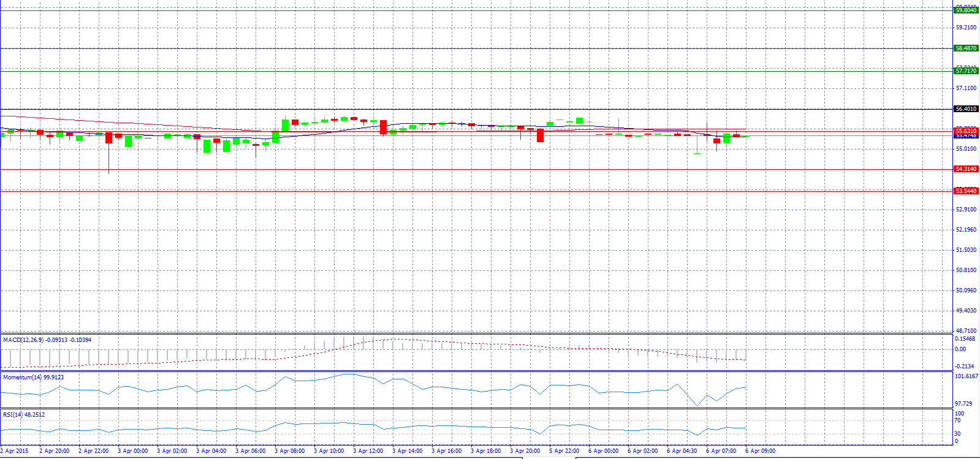980x459 pixels.
Task: Click the 50.0960 price axis value
Action: pyautogui.click(x=967, y=290)
